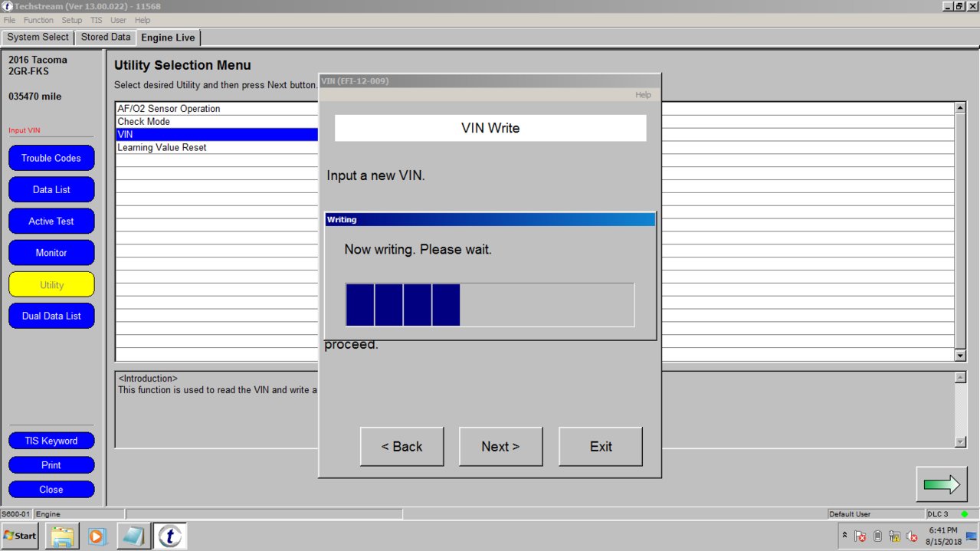Open the Techstream taskbar icon
980x551 pixels.
click(x=169, y=536)
